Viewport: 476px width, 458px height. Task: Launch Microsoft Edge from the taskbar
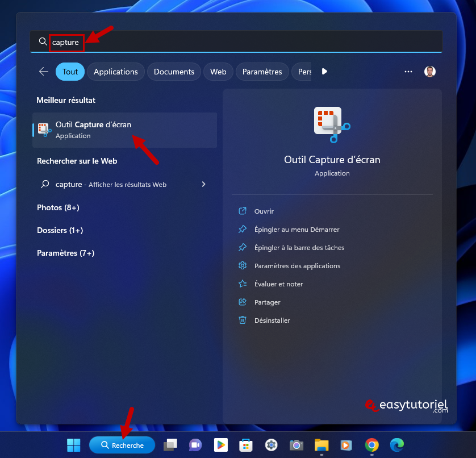click(x=397, y=445)
